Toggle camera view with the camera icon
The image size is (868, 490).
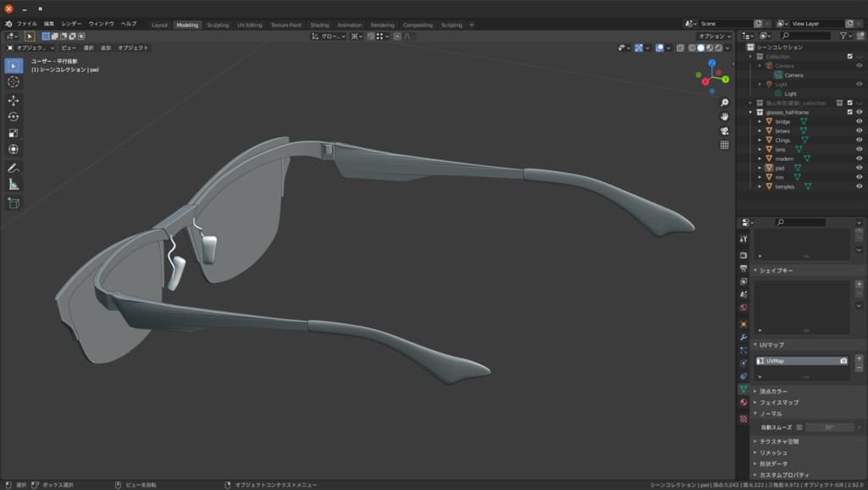(x=725, y=131)
